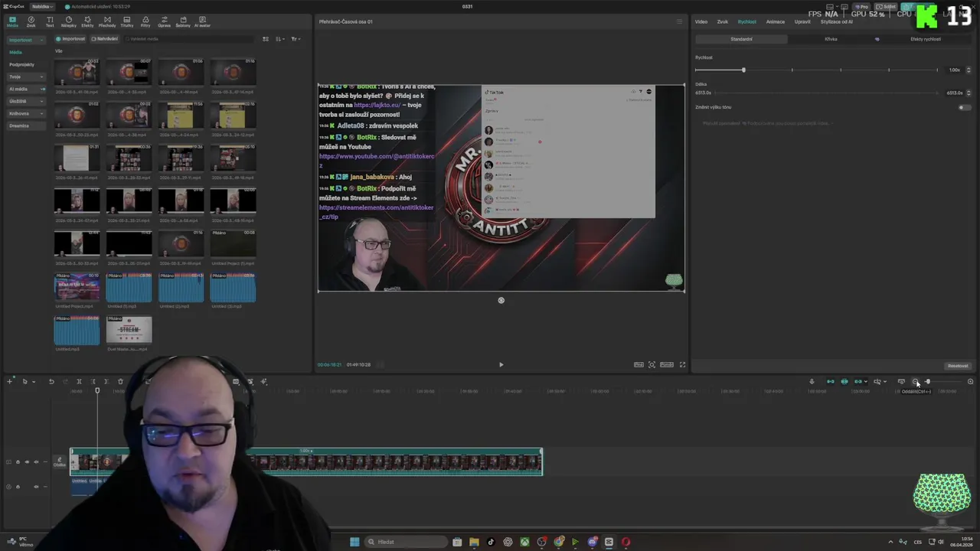This screenshot has width=980, height=551.
Task: Open the Šablony templates icon
Action: click(183, 21)
